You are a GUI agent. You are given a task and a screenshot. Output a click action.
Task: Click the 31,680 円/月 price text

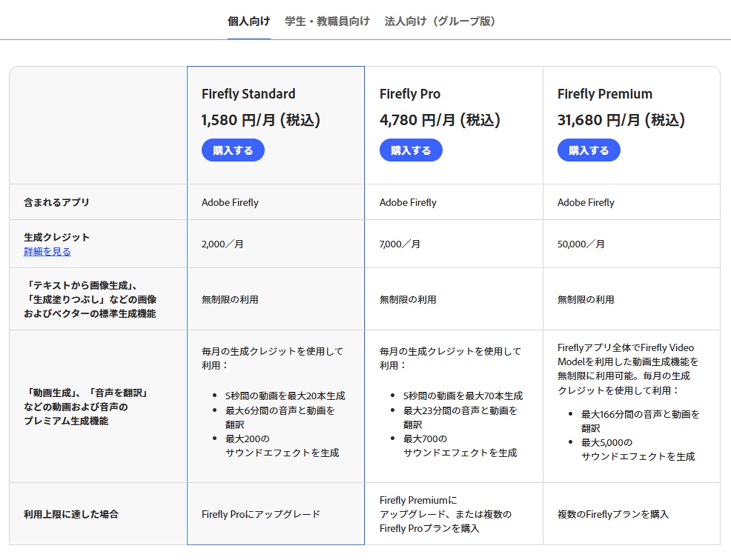click(x=621, y=120)
